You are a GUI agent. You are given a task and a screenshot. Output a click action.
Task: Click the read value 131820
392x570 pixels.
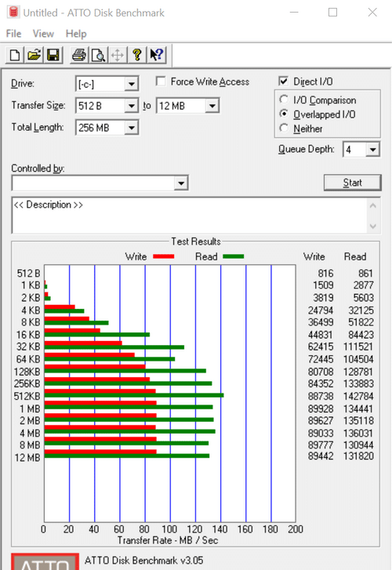point(358,456)
